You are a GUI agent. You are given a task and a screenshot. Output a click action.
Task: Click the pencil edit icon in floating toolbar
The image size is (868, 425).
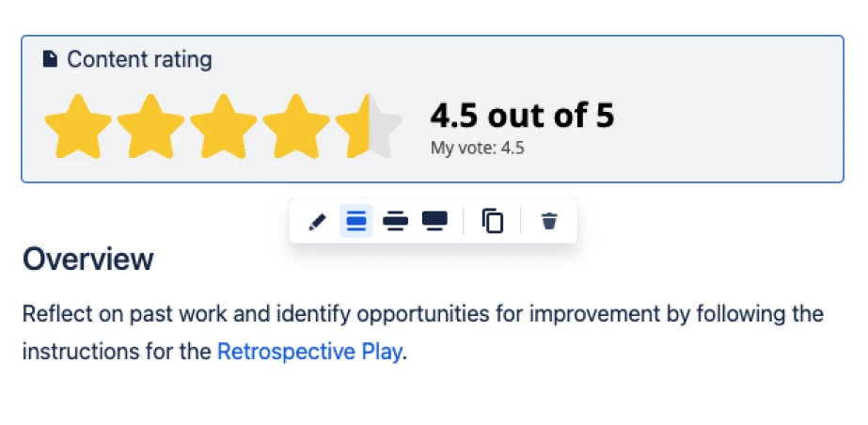317,221
